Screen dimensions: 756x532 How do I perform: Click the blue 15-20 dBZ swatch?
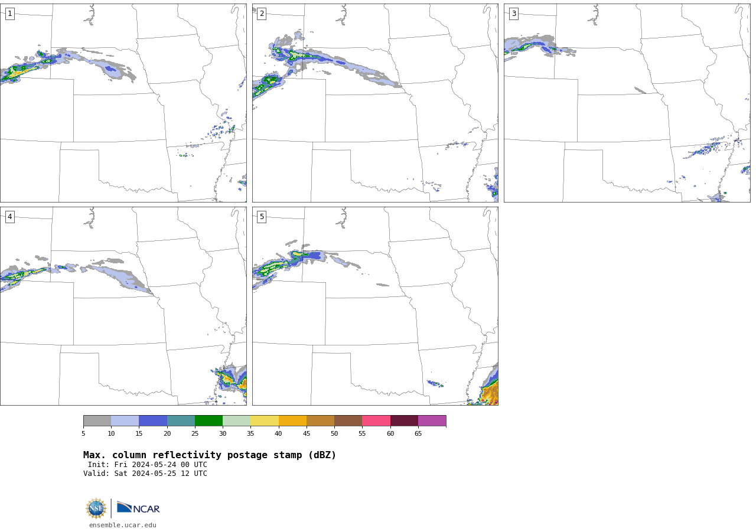click(153, 420)
